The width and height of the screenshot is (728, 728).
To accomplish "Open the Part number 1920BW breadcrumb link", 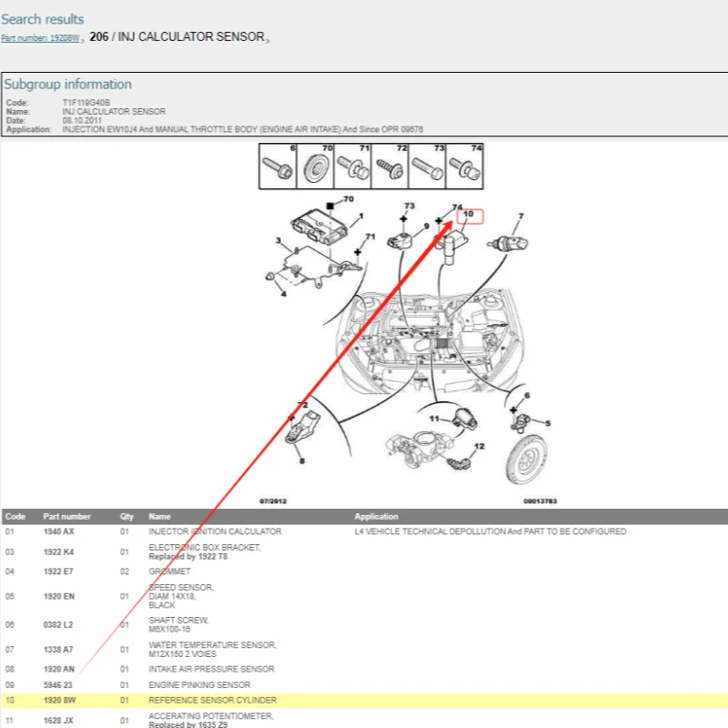I will pos(40,38).
